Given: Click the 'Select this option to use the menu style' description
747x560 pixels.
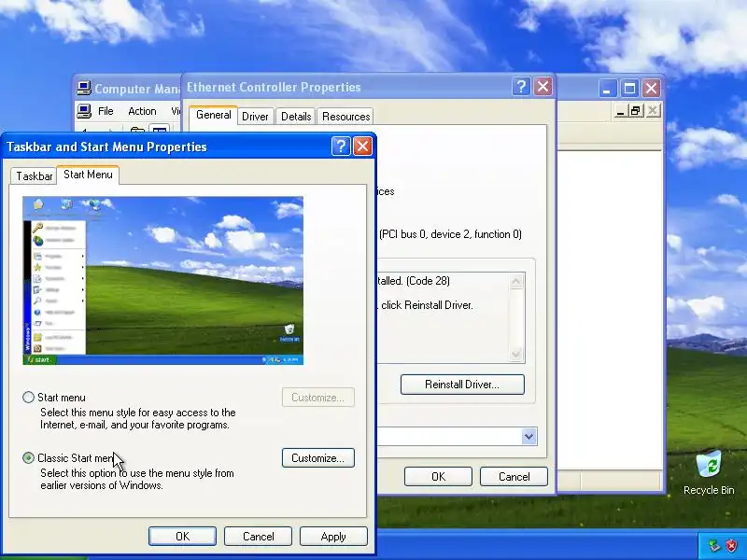Looking at the screenshot, I should (137, 479).
